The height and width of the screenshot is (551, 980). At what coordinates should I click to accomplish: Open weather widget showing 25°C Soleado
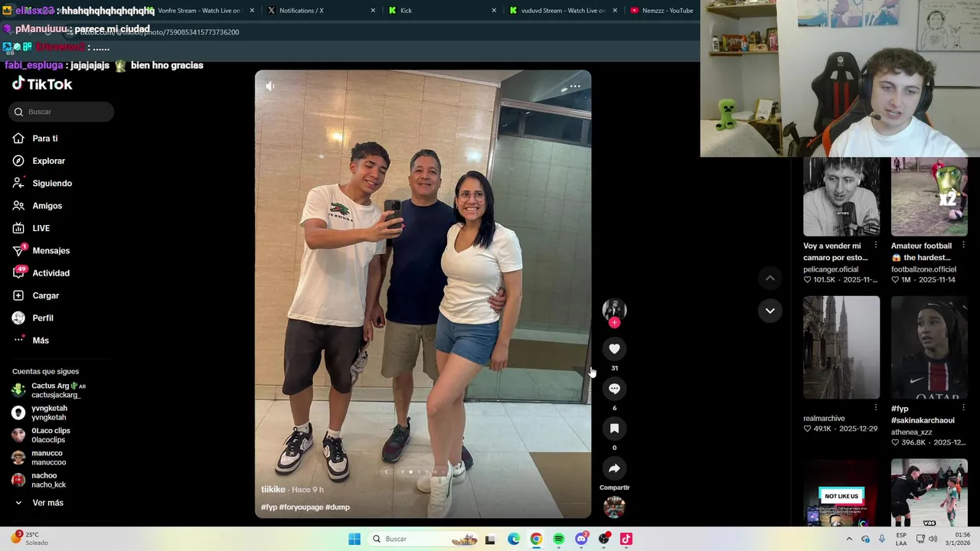31,539
